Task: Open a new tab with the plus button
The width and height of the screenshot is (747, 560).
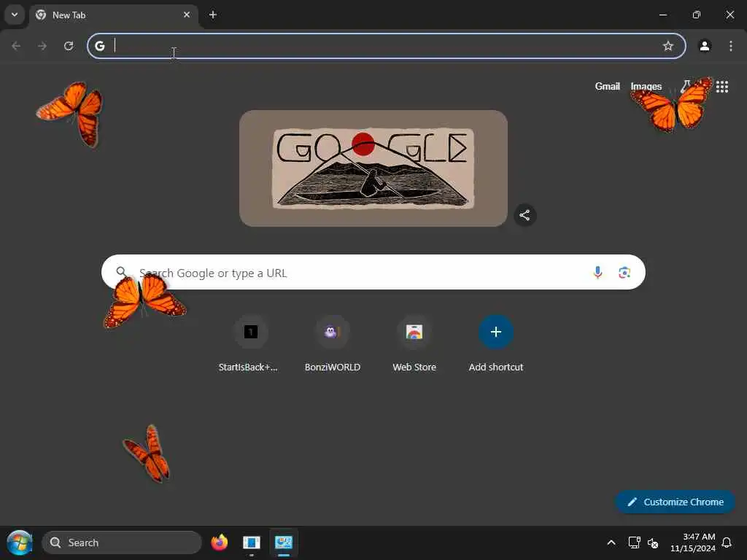Action: 213,15
